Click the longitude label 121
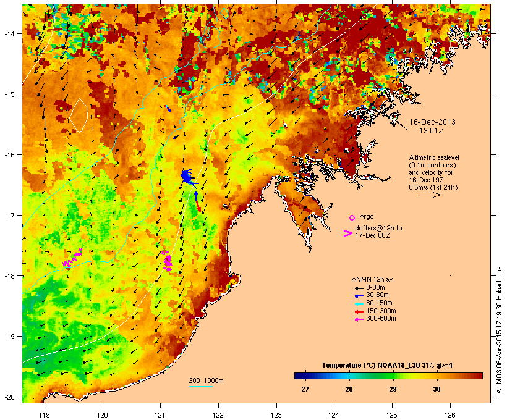The height and width of the screenshot is (420, 507). [160, 415]
